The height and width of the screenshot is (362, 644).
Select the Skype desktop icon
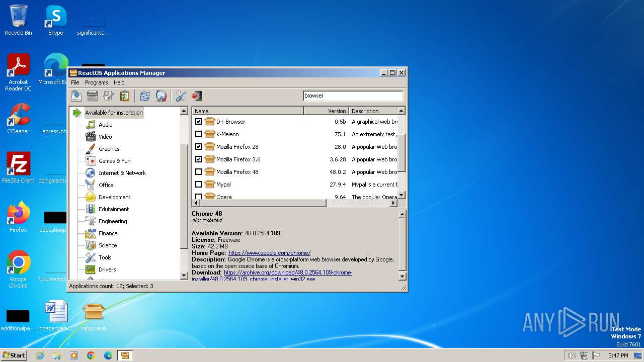[x=56, y=20]
